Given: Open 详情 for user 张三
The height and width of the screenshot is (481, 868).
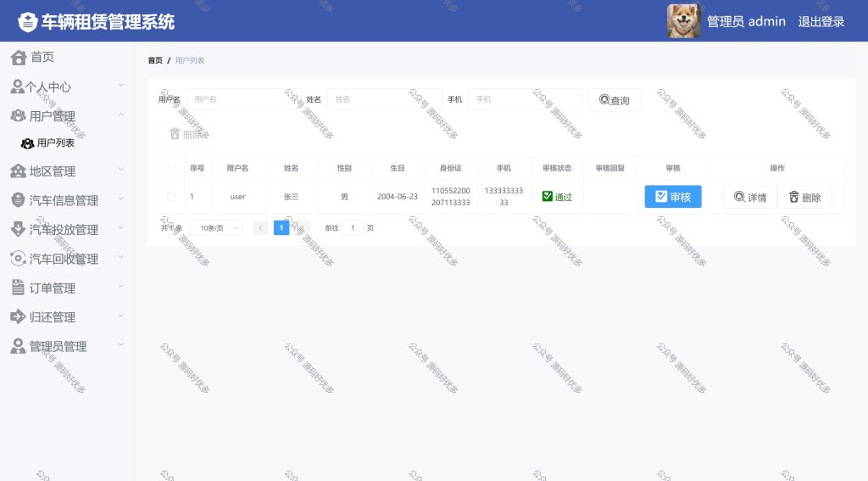Looking at the screenshot, I should (750, 197).
